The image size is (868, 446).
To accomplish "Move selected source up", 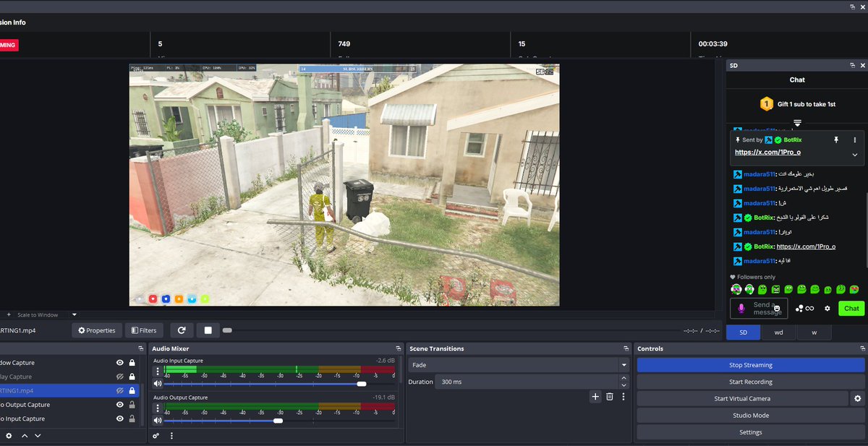I will click(25, 436).
